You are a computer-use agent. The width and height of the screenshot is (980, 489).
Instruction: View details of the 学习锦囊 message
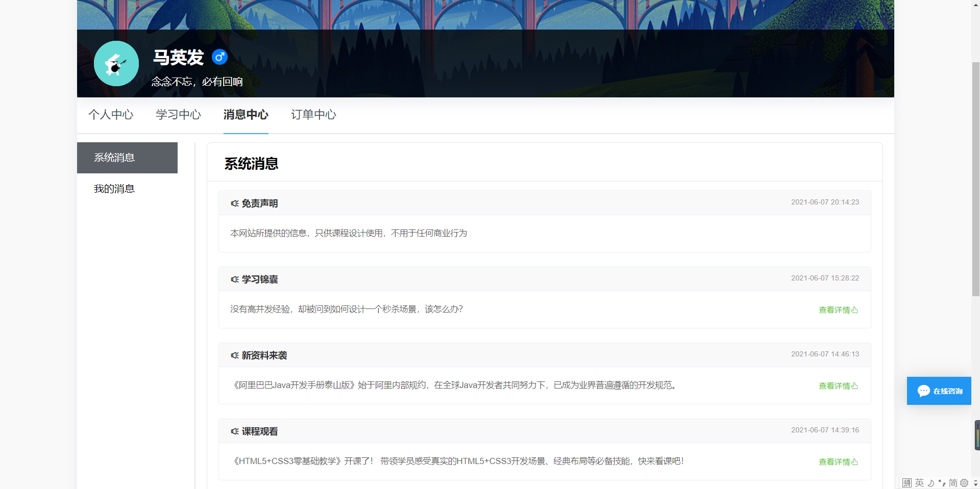pos(838,310)
